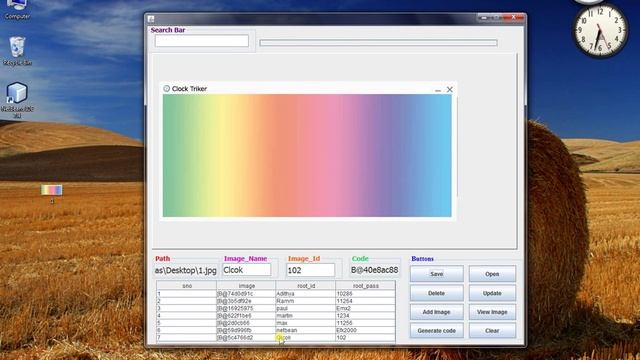Select the table cell max
640x360 pixels.
point(306,323)
